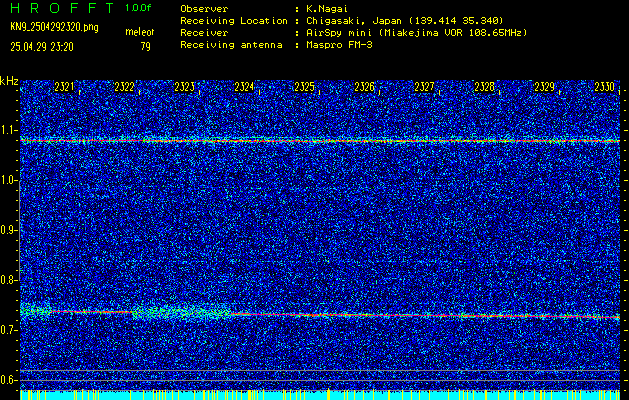
Task: Select the version label 1.00f
Action: click(x=138, y=8)
